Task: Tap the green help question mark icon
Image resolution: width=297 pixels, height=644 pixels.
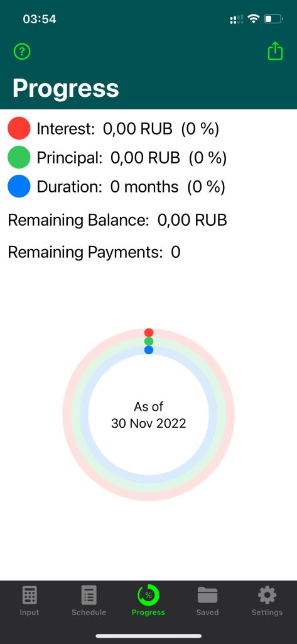Action: pyautogui.click(x=22, y=52)
